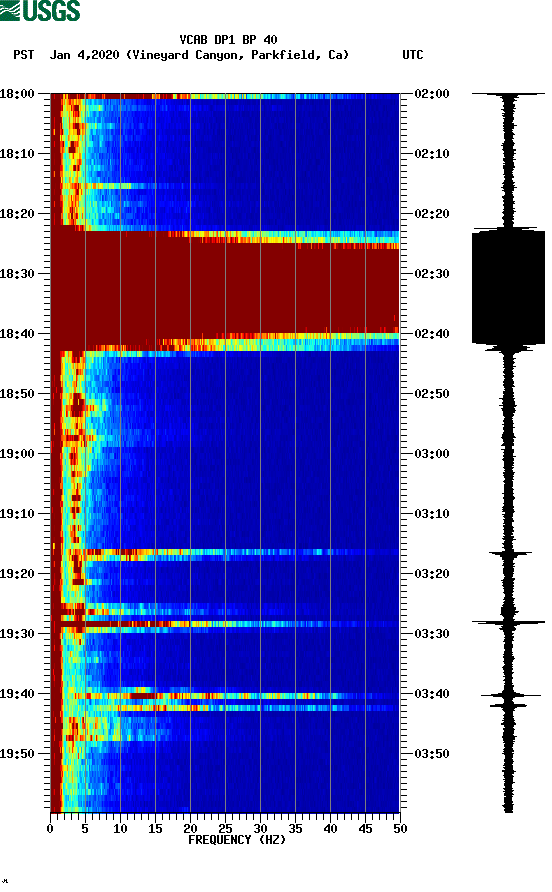
Task: Click the 18:10 PST time label
Action: (x=17, y=154)
